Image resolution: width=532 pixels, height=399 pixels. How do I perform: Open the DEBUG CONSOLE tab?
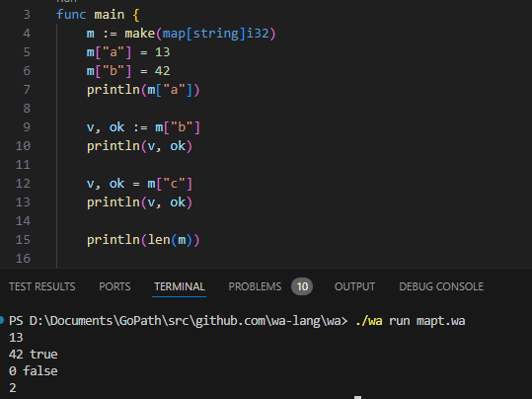[x=441, y=286]
